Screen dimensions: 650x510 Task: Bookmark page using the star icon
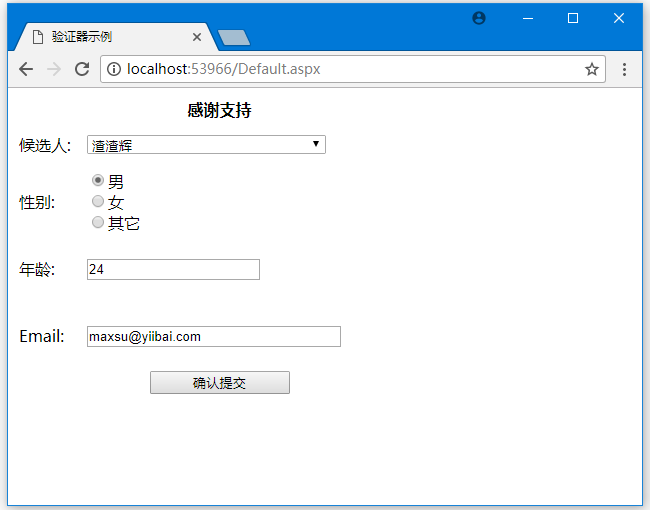tap(592, 69)
